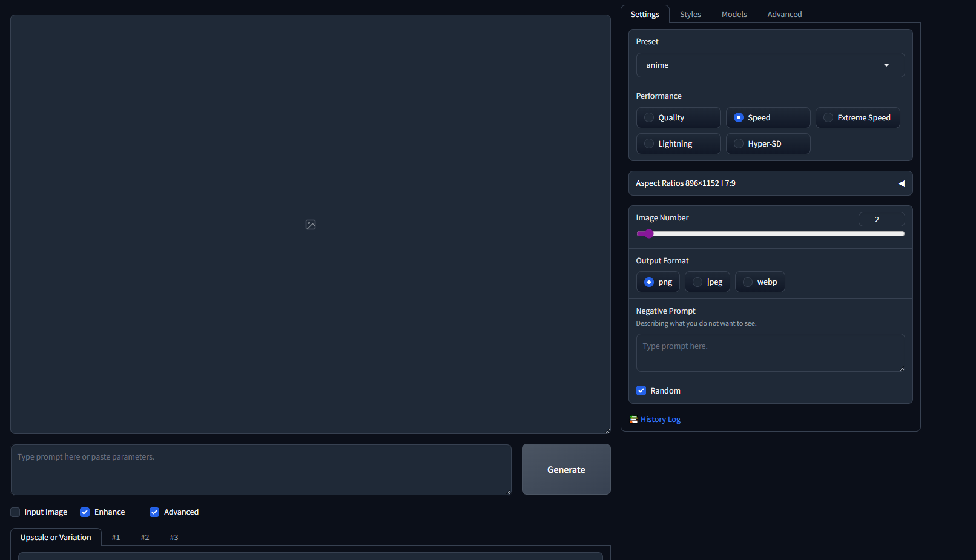The image size is (976, 560).
Task: Click the image placeholder icon in preview
Action: point(311,225)
